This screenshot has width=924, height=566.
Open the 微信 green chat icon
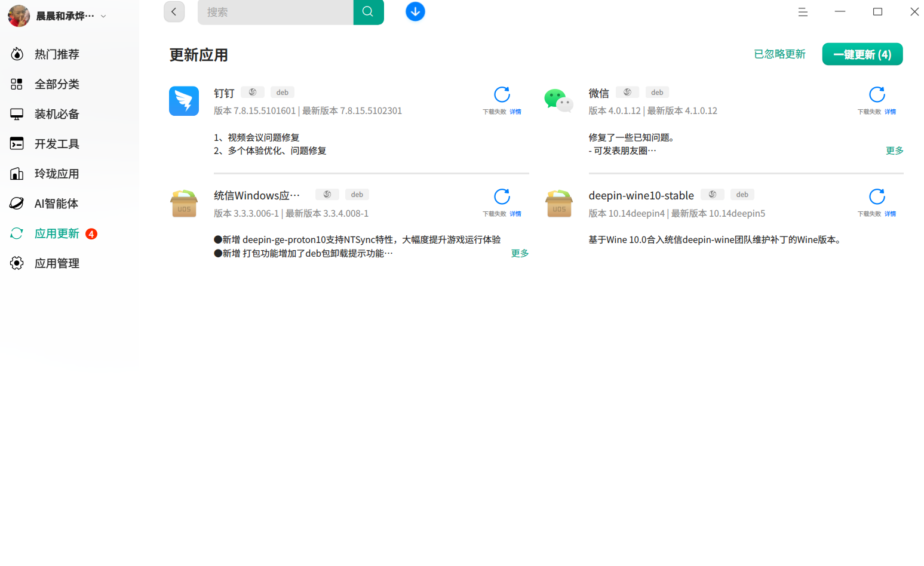[558, 100]
